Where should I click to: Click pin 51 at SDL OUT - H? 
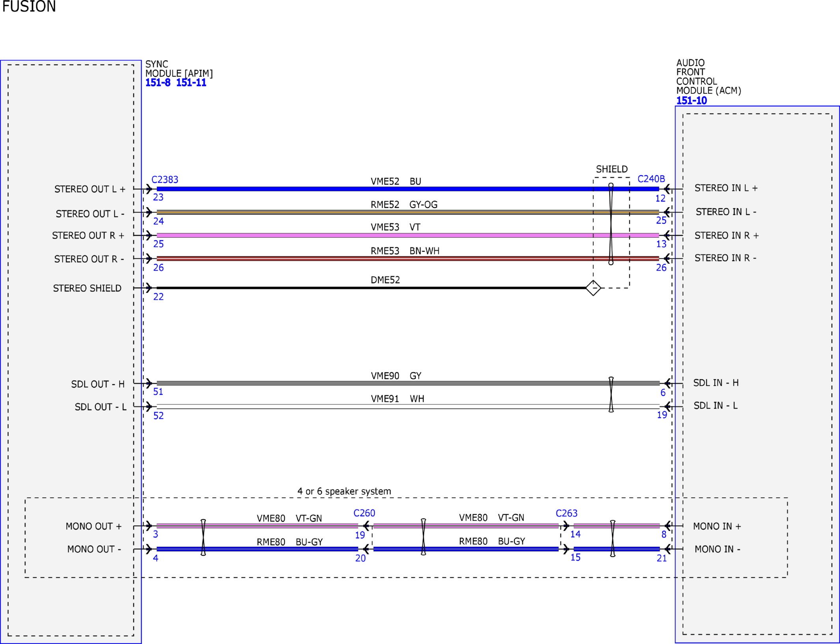click(158, 392)
